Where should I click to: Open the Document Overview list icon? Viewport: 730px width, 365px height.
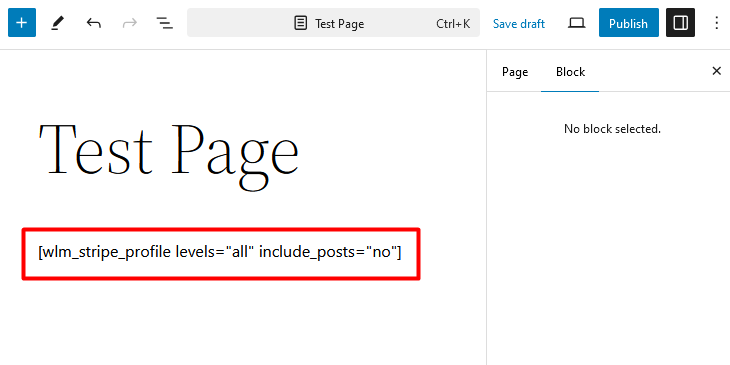pyautogui.click(x=164, y=23)
